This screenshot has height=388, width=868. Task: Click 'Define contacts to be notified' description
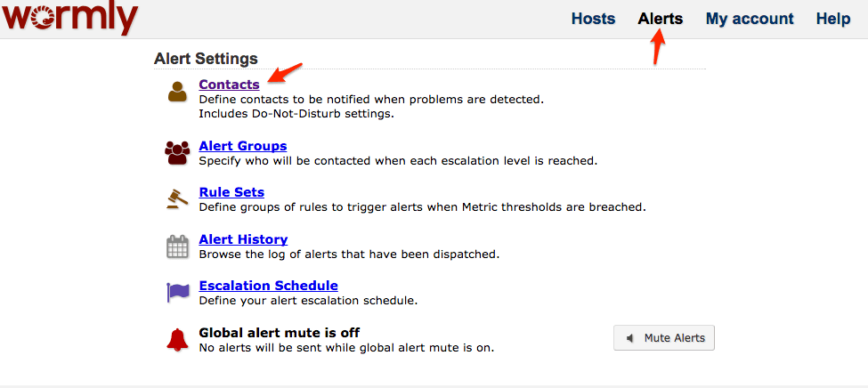click(371, 101)
